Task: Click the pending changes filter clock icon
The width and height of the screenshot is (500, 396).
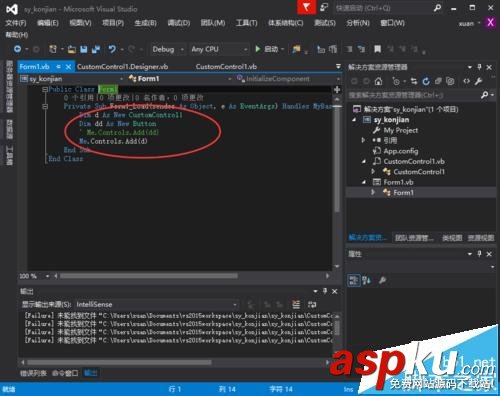Action: [396, 81]
